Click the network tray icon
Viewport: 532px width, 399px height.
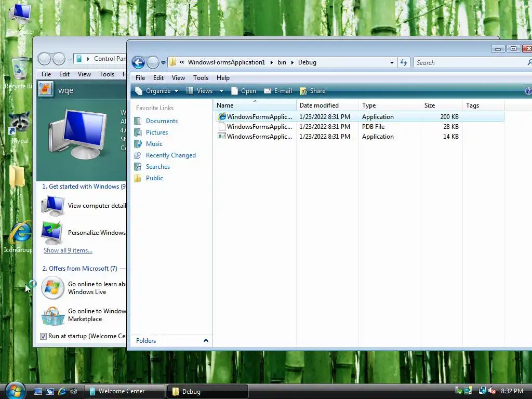pos(482,391)
